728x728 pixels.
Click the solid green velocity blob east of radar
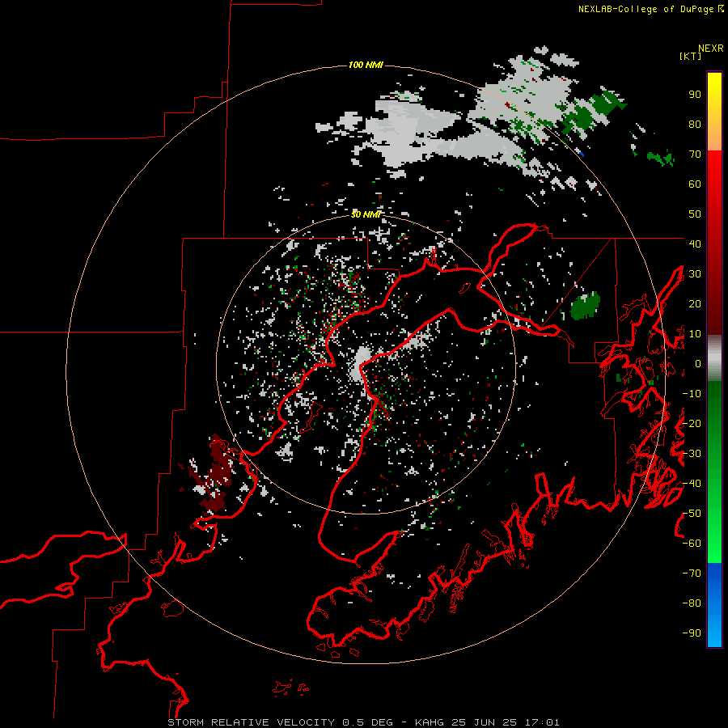tap(585, 306)
